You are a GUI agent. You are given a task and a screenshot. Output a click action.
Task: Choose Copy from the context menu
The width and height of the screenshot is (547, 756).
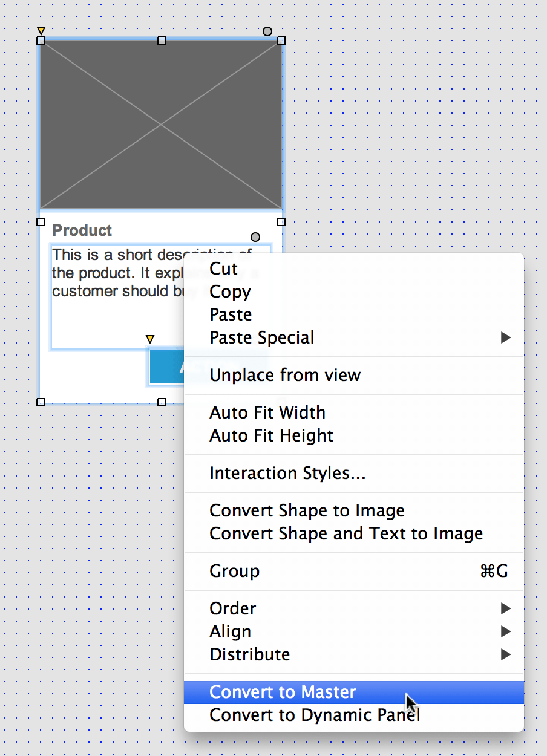pyautogui.click(x=354, y=292)
